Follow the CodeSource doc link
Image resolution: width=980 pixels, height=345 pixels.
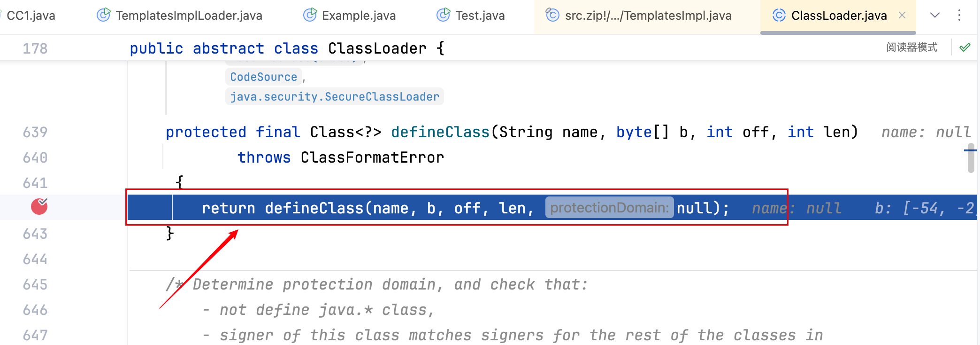[263, 77]
